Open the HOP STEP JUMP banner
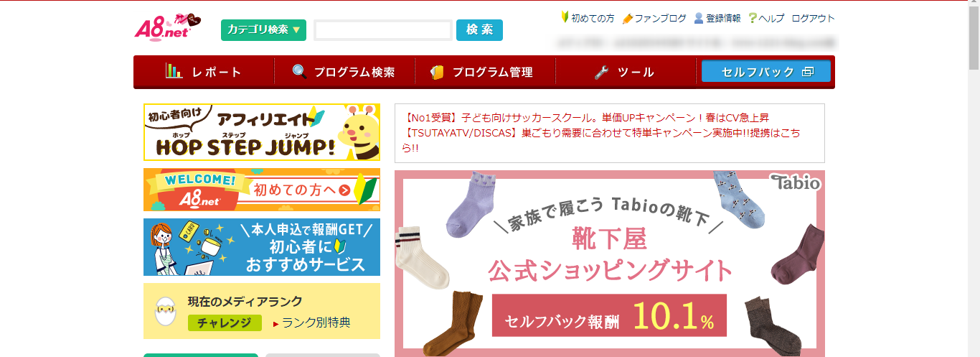Viewport: 980px width, 357px height. coord(262,131)
